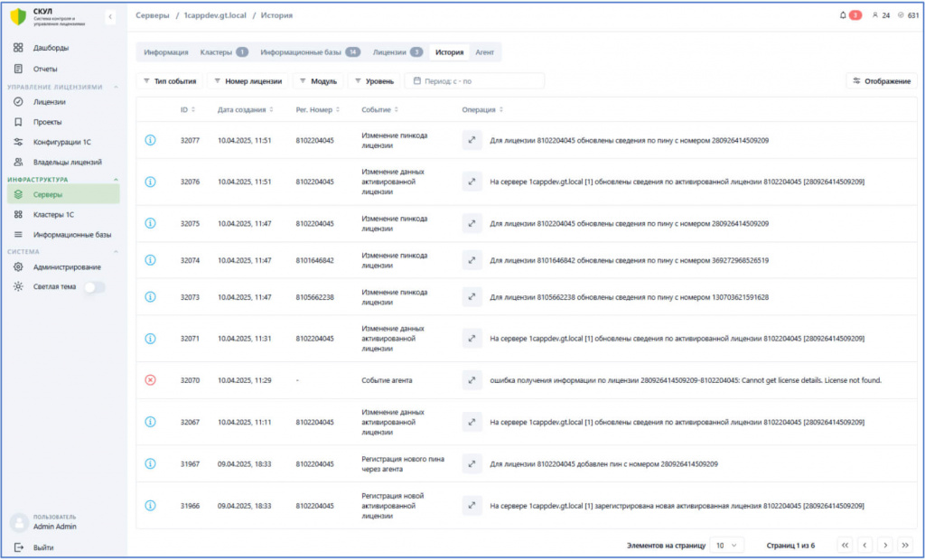Open Лицензии in the sidebar
The image size is (925, 560).
pyautogui.click(x=63, y=102)
